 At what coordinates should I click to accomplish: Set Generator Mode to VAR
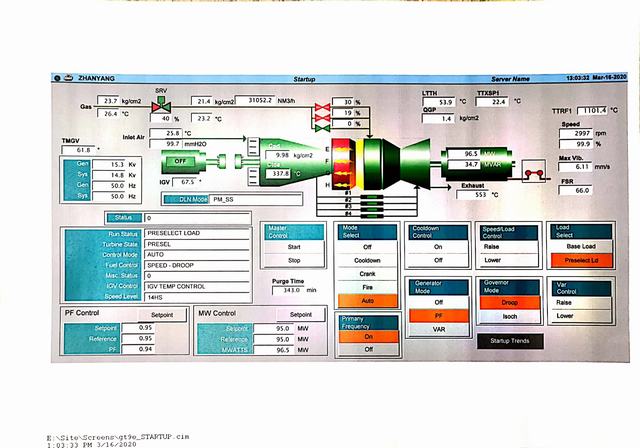(439, 329)
